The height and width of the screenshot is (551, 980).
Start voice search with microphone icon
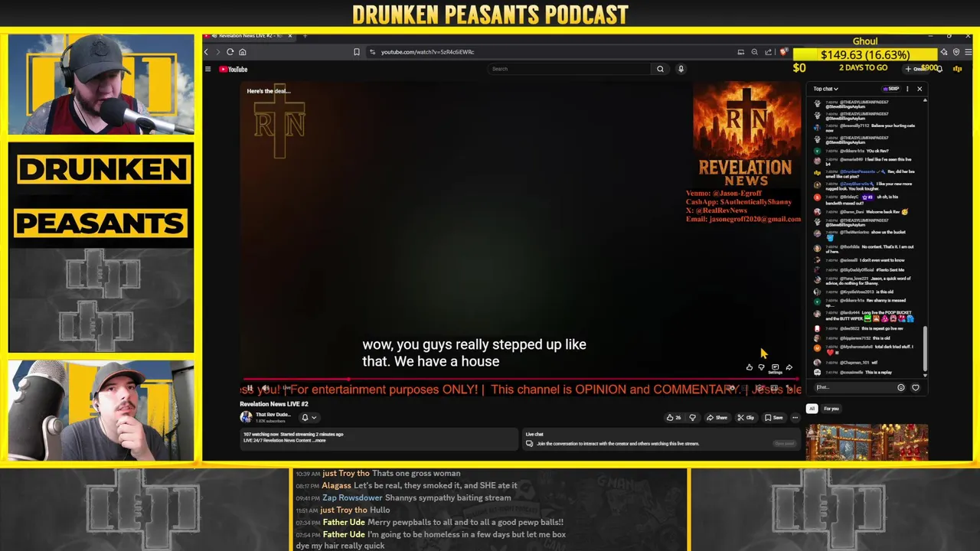click(x=681, y=69)
